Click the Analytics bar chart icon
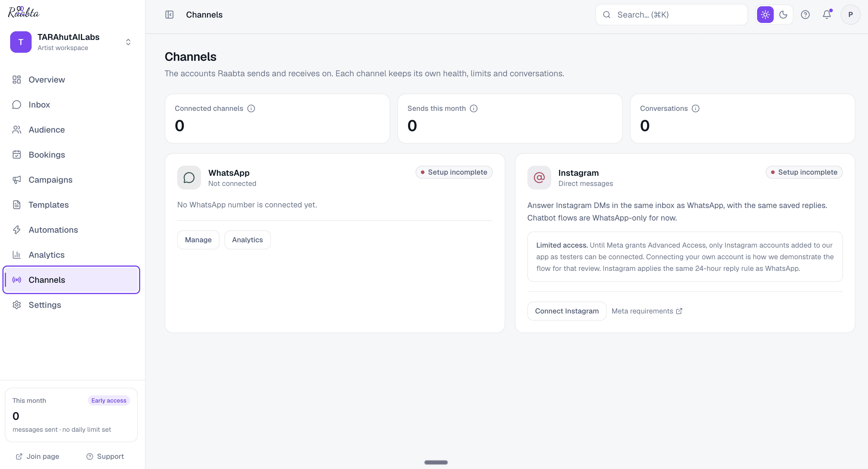868x469 pixels. 16,255
